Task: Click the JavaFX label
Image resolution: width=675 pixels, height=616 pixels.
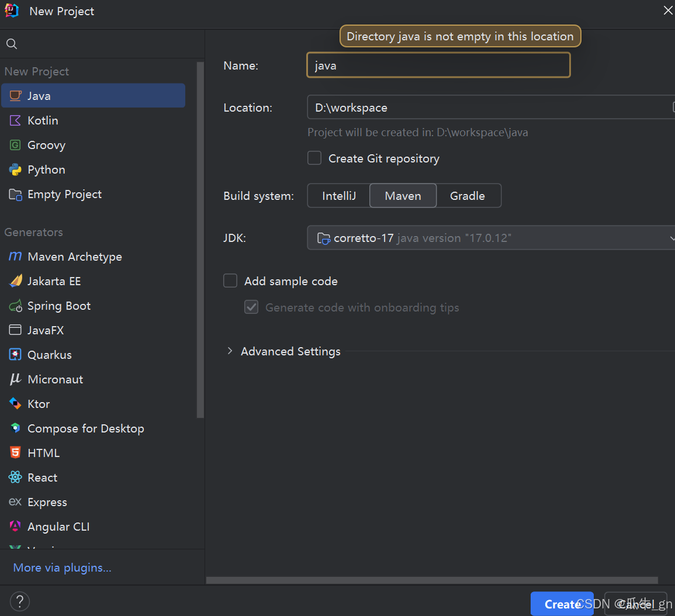Action: (46, 330)
